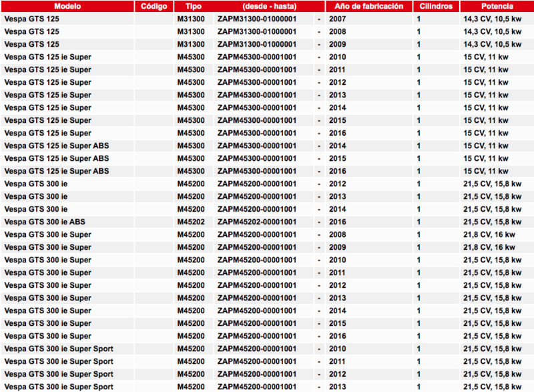Click M45300 in the GTS 125 ie Super 2012 row
534x392 pixels.
191,82
